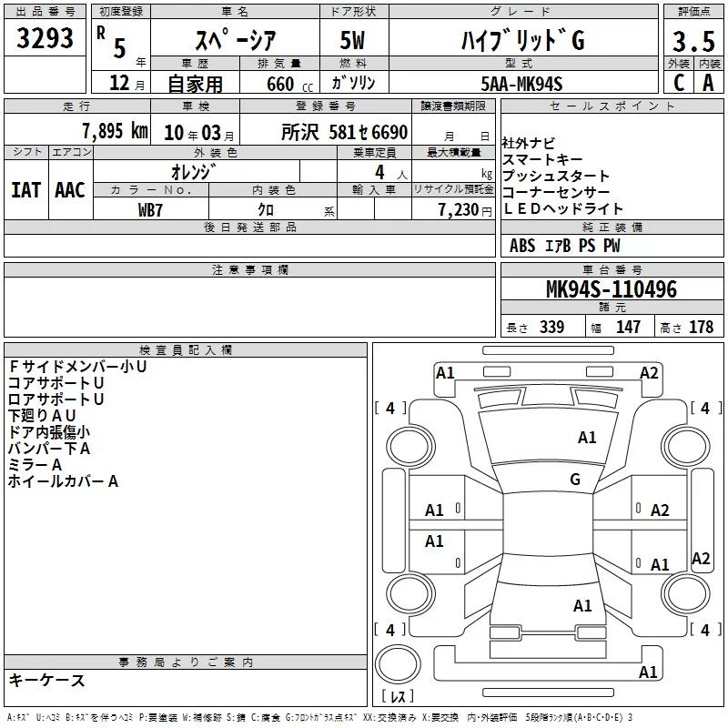Click the A2 mark at front bumper corner
This screenshot has width=728, height=728.
click(649, 373)
